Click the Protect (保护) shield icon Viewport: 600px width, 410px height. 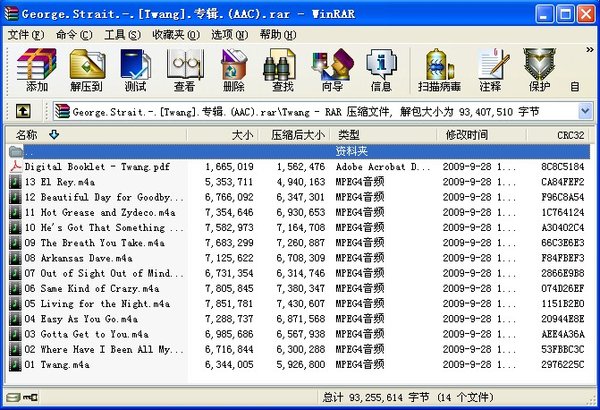(540, 70)
